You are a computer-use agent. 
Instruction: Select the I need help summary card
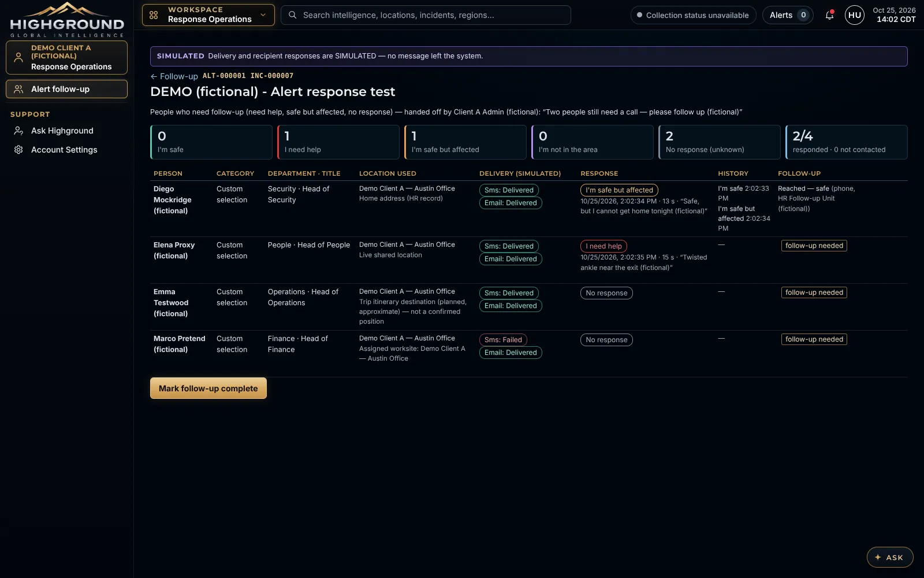(338, 142)
